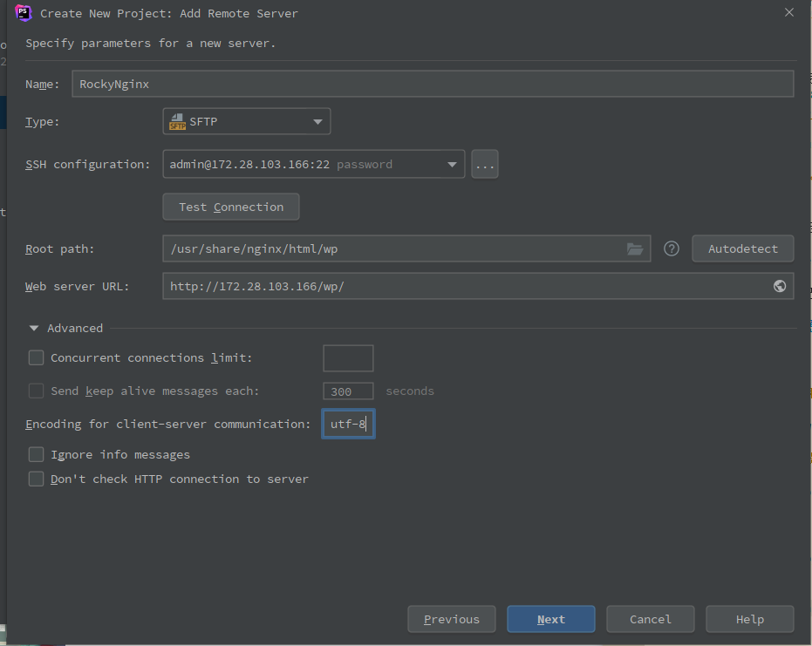Screen dimensions: 812x646
Task: Close the Add Remote Server dialog
Action: point(789,13)
